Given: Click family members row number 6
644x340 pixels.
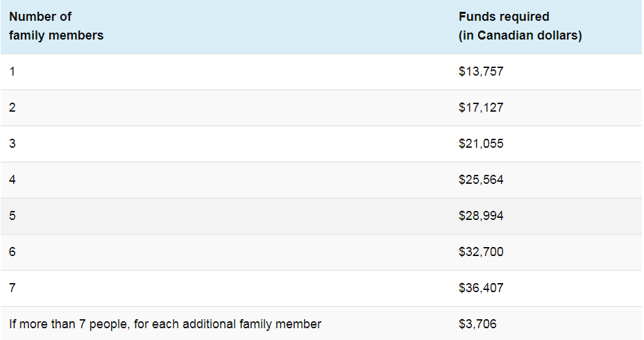Looking at the screenshot, I should coord(12,252).
